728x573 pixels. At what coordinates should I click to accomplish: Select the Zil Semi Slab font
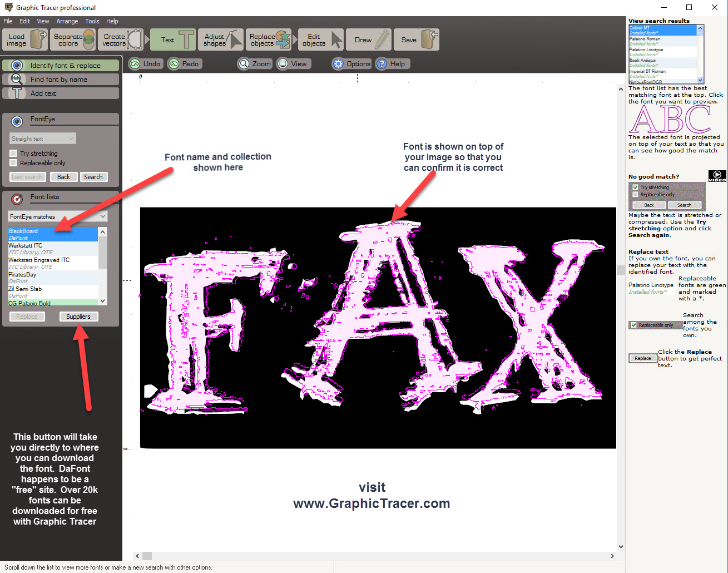53,292
